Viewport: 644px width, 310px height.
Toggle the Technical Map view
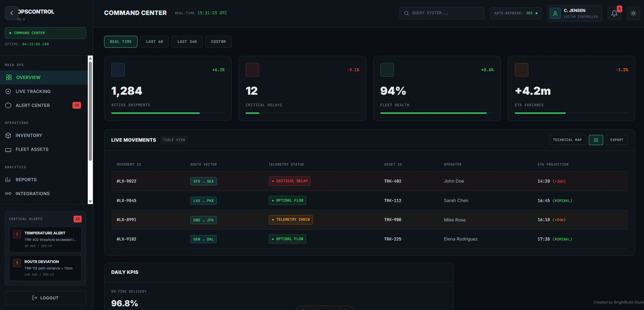[x=567, y=140]
